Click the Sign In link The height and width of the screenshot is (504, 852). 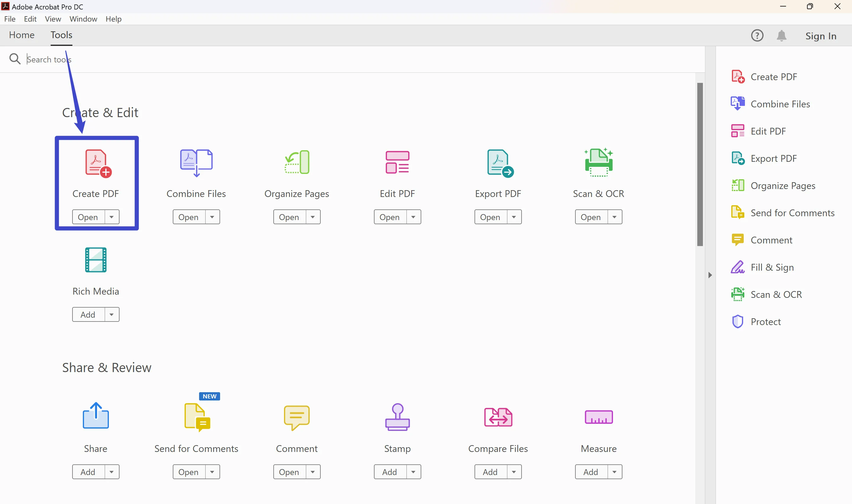click(x=821, y=35)
